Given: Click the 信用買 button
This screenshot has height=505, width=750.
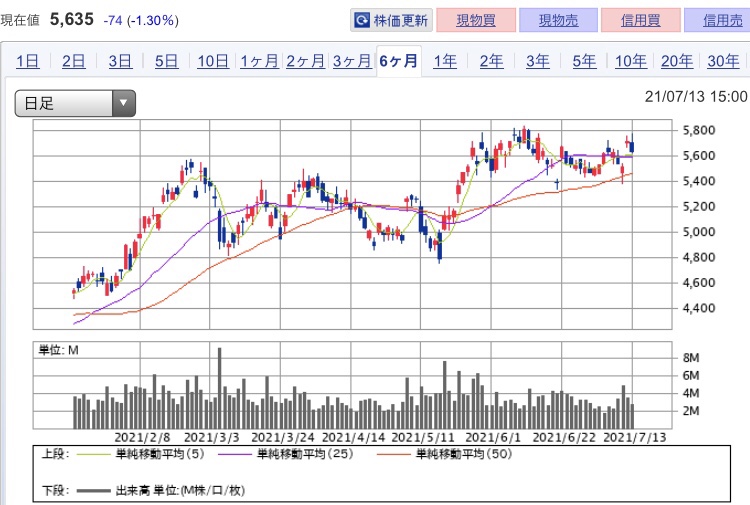Looking at the screenshot, I should click(640, 20).
